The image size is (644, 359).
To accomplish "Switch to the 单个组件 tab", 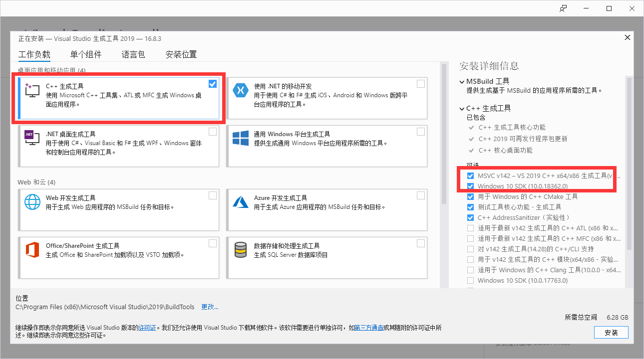I will coord(86,54).
